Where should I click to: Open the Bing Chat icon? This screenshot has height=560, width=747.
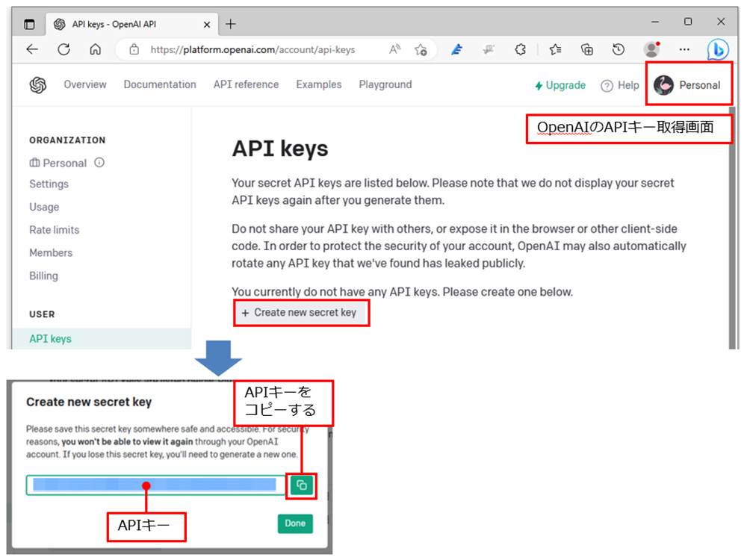pos(717,49)
